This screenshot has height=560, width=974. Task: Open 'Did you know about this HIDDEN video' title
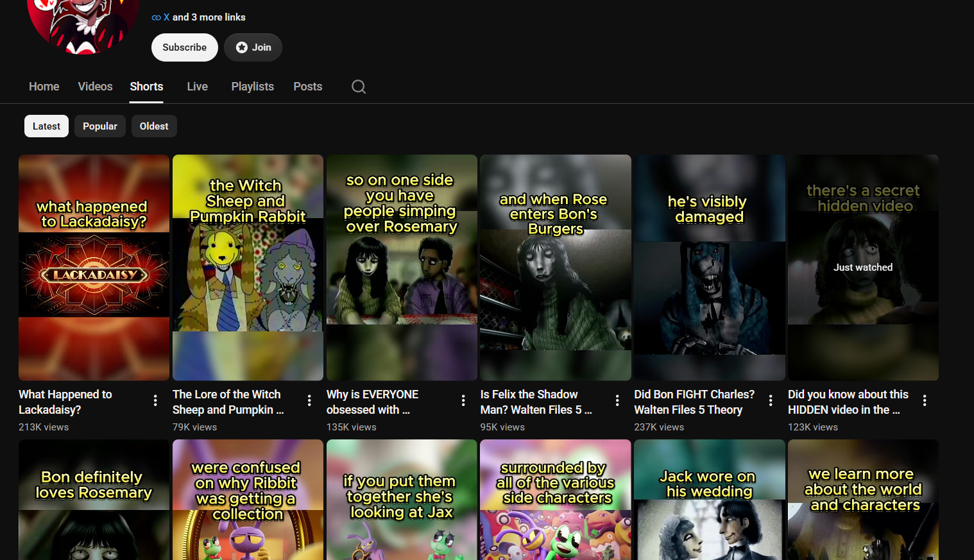tap(848, 402)
